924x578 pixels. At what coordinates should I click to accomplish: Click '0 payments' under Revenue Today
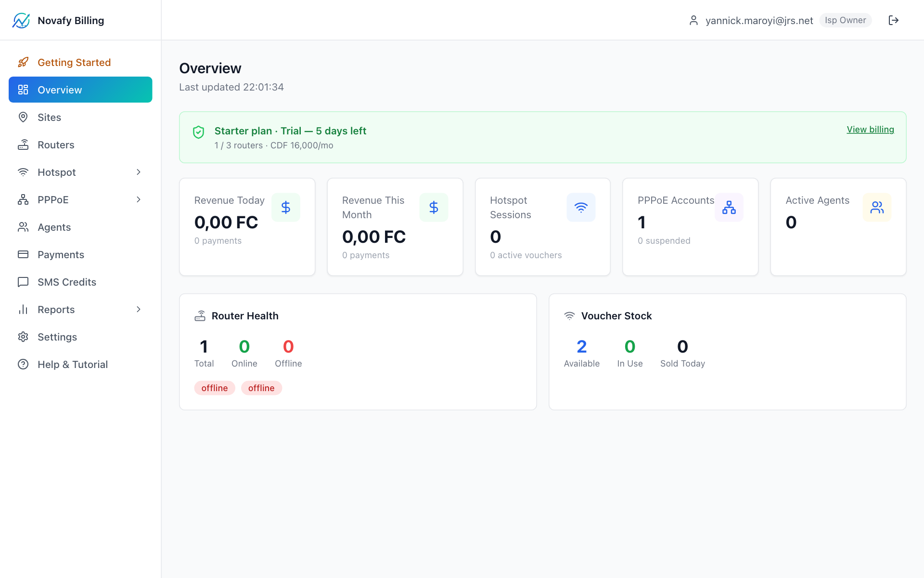(218, 241)
